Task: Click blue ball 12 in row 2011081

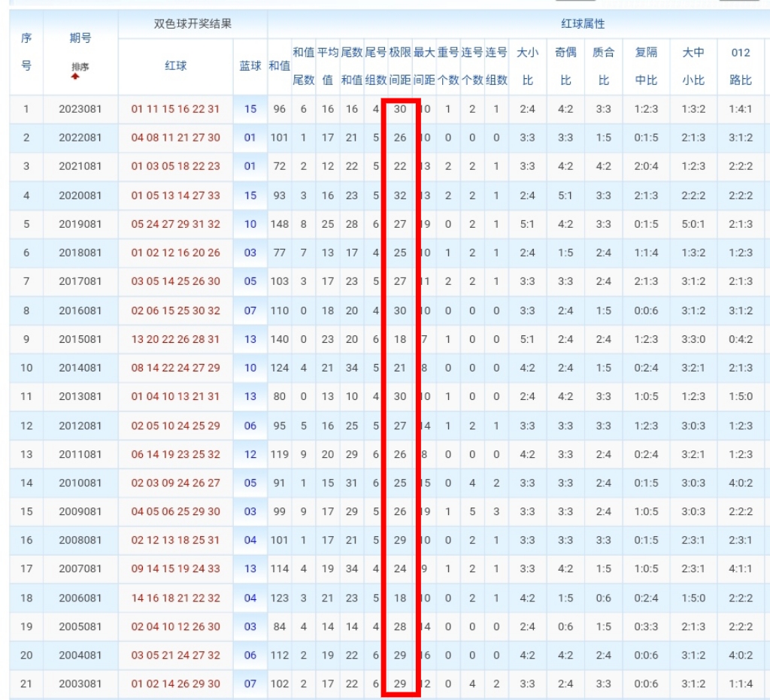Action: coord(250,454)
